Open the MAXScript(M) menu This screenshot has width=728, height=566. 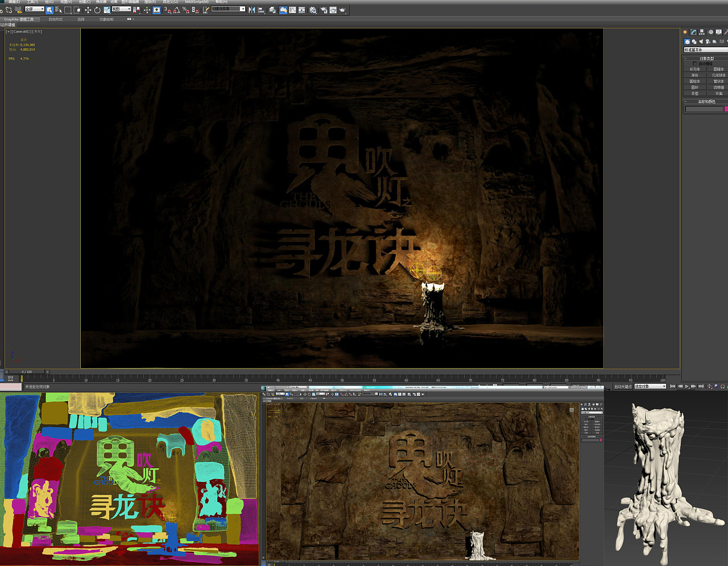point(196,2)
